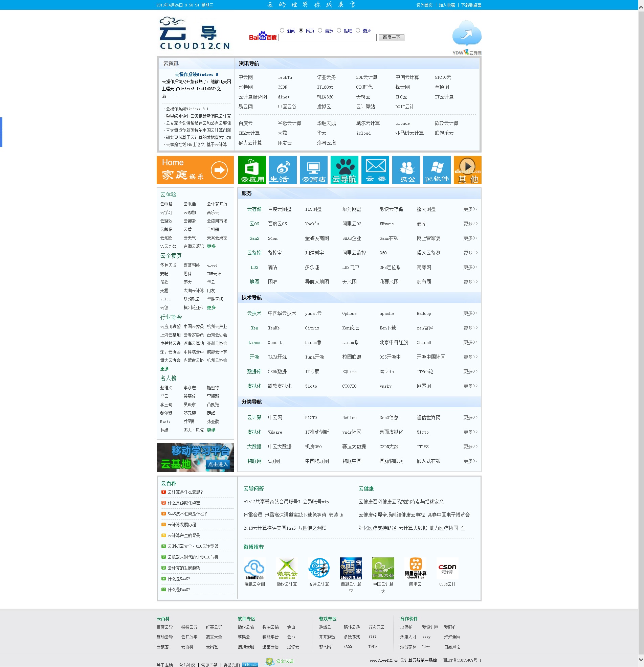Select the 贴吧 search radio button
The height and width of the screenshot is (667, 644).
pos(339,30)
